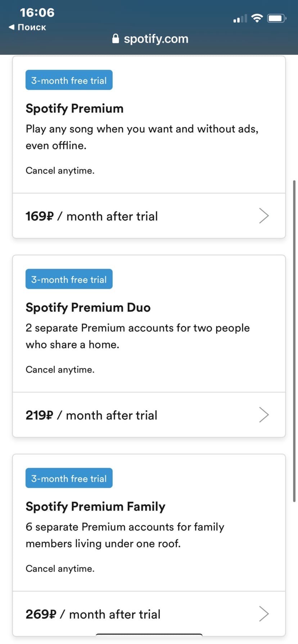Click the page scrollbar on the right edge
This screenshot has height=644, width=298.
click(x=294, y=341)
